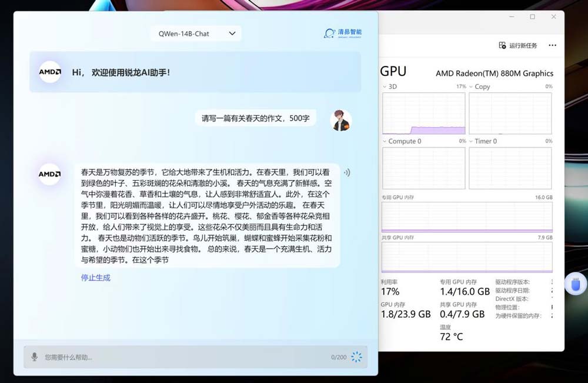
Task: Close the Task Manager window
Action: click(553, 17)
